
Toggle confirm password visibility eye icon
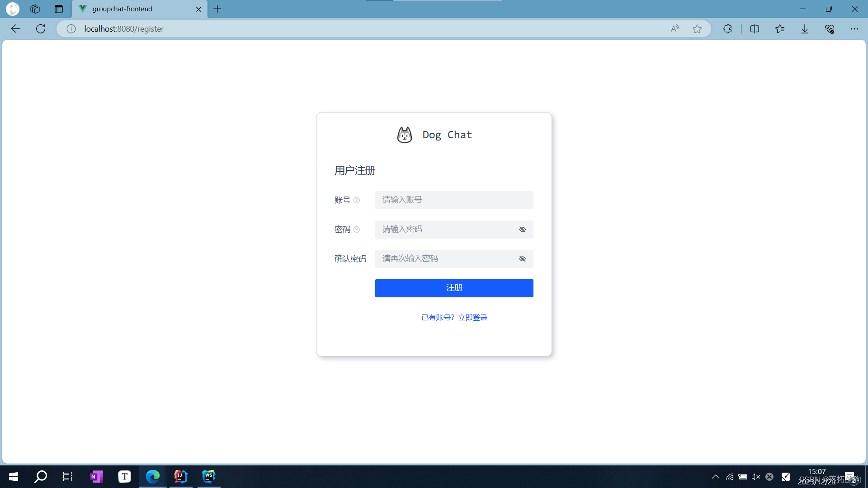tap(522, 259)
